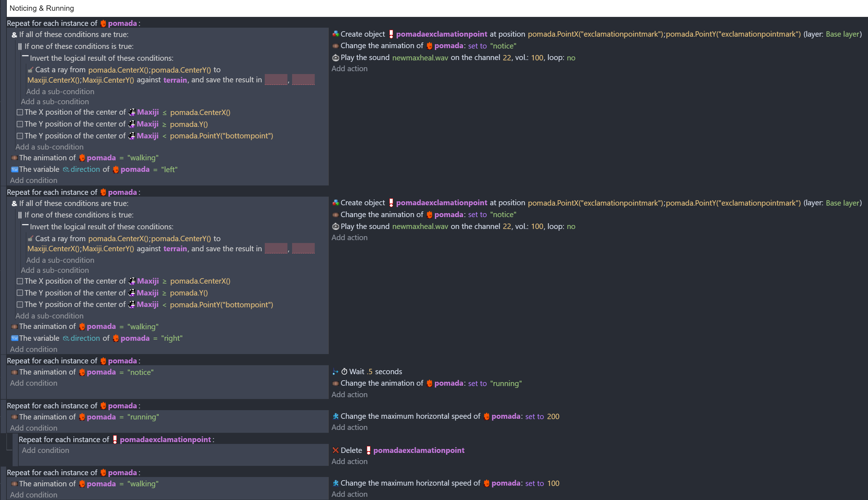This screenshot has width=868, height=500.
Task: Click the animation icon on 'set to "running"'
Action: [336, 384]
